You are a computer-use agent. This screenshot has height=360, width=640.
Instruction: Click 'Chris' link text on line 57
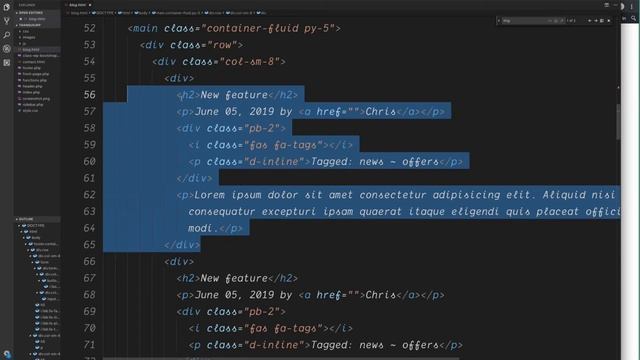[380, 111]
